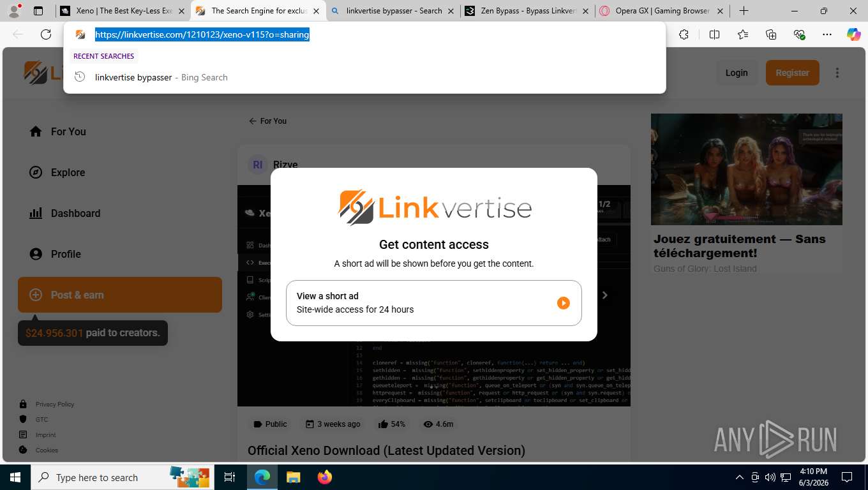The width and height of the screenshot is (868, 490).
Task: Open the Extensions puzzle icon
Action: point(684,34)
